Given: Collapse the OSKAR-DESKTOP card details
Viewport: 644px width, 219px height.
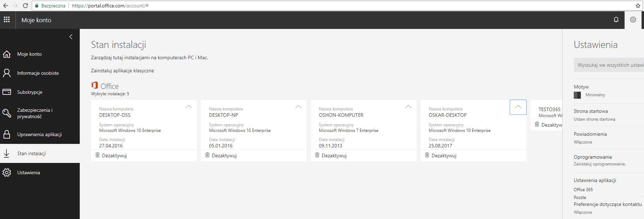Looking at the screenshot, I should pyautogui.click(x=518, y=107).
